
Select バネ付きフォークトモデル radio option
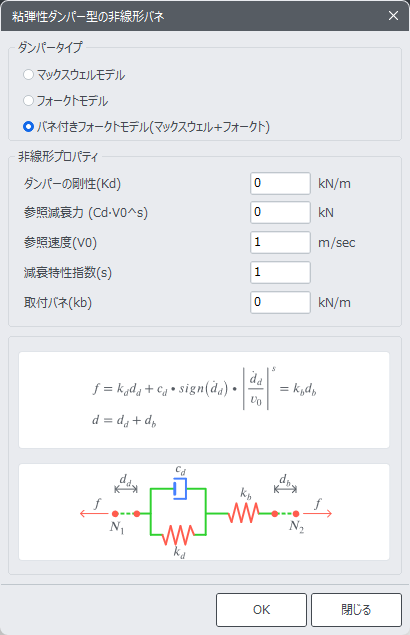28,126
